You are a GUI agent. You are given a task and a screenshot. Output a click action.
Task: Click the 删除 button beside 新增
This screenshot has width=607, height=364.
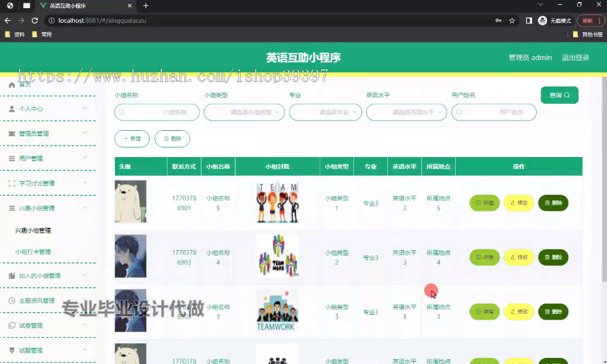click(172, 138)
